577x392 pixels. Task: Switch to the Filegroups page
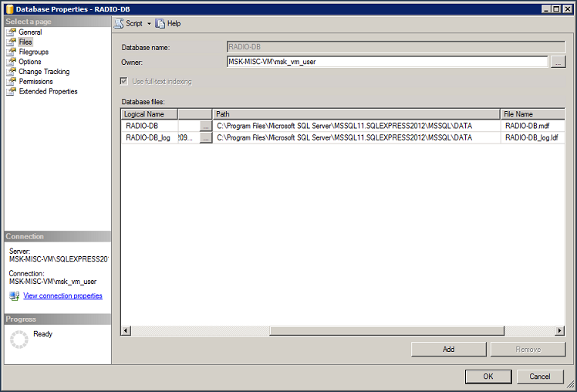33,52
